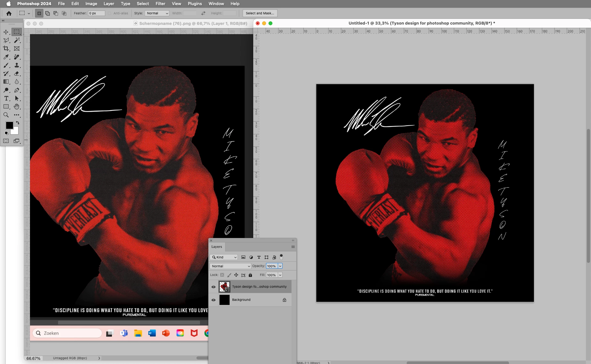
Task: Select the Brush tool
Action: click(6, 65)
